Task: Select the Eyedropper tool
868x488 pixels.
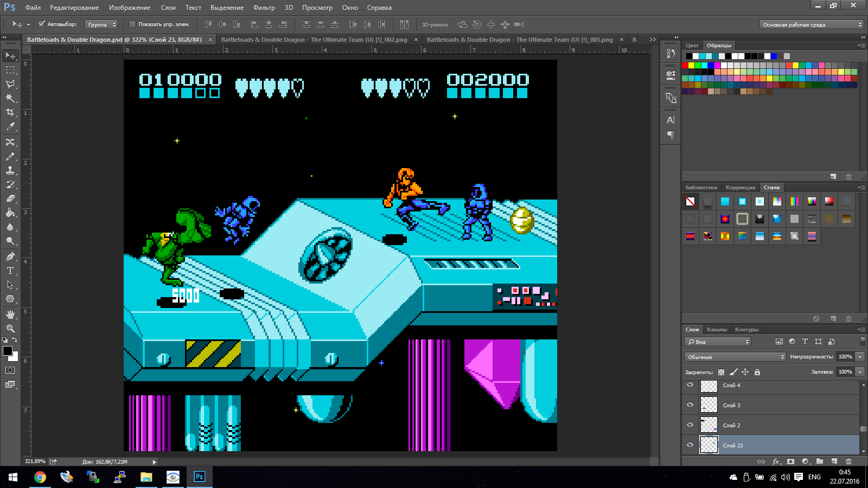Action: coord(10,126)
